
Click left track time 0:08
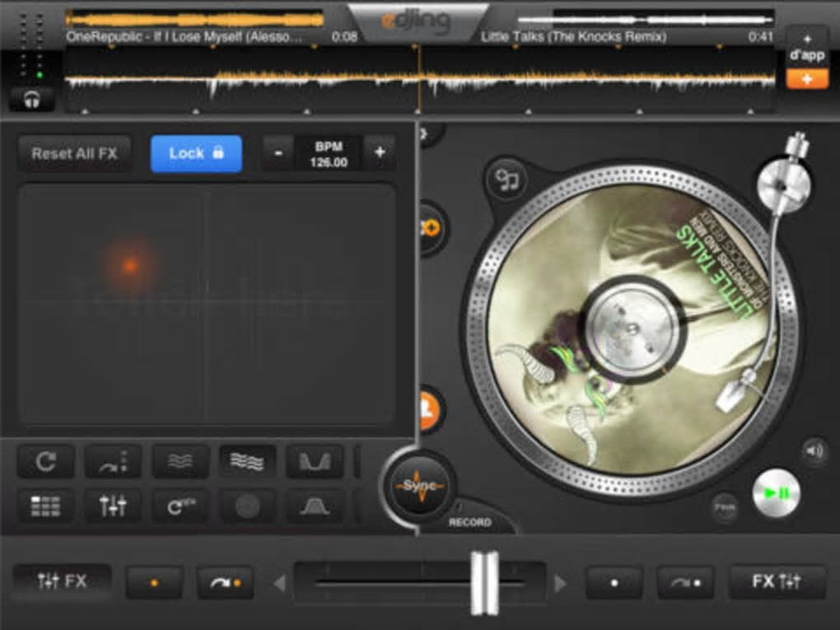tap(344, 36)
